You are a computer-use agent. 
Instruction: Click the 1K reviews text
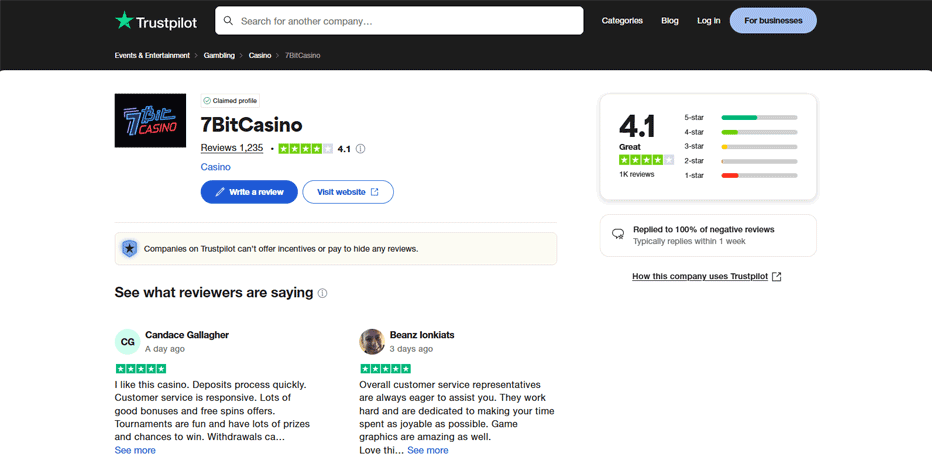(x=637, y=174)
